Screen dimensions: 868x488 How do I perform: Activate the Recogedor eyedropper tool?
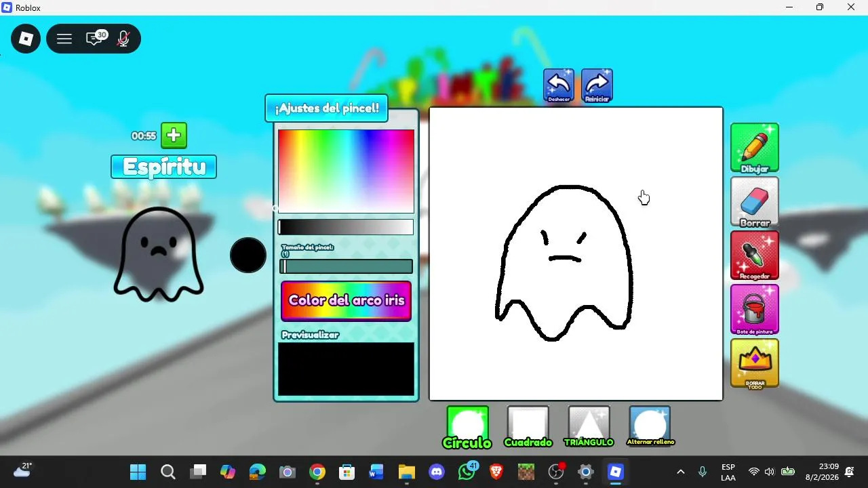tap(755, 256)
